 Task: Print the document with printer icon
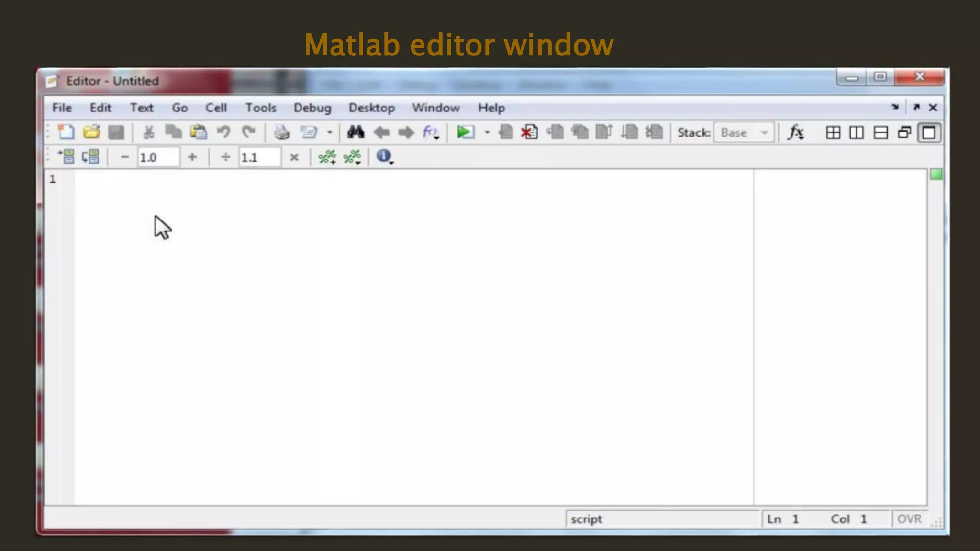pos(281,132)
